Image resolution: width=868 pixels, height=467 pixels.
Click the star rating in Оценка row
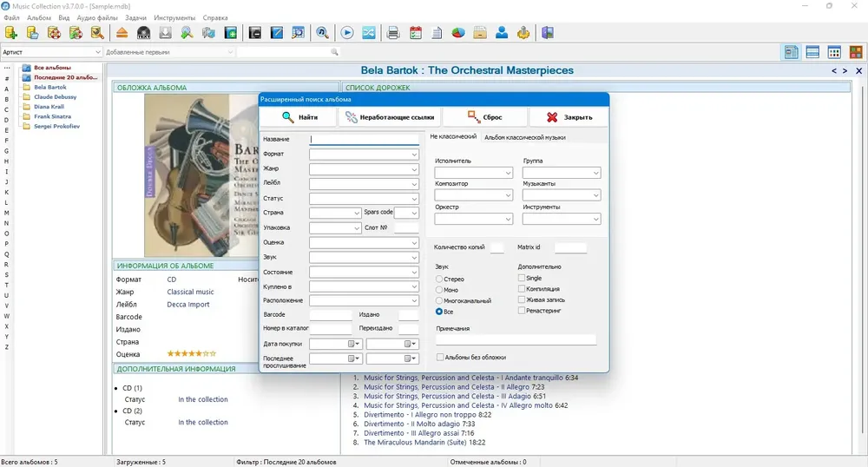[192, 353]
